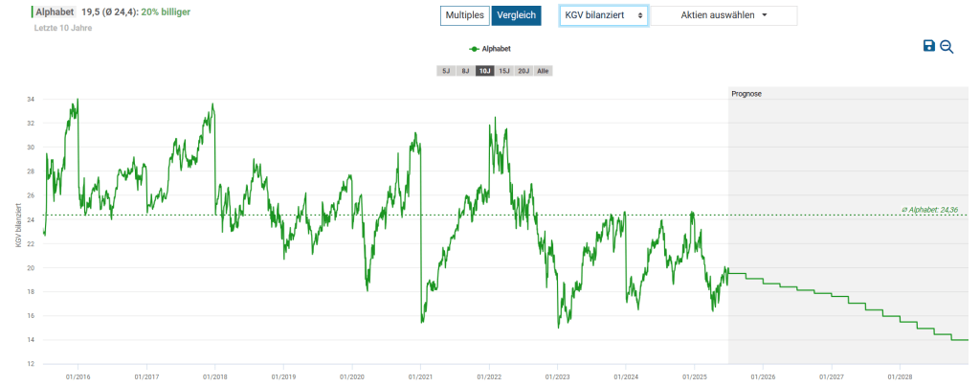Image resolution: width=980 pixels, height=387 pixels.
Task: Click the 01/2021 x-axis date label
Action: click(420, 377)
